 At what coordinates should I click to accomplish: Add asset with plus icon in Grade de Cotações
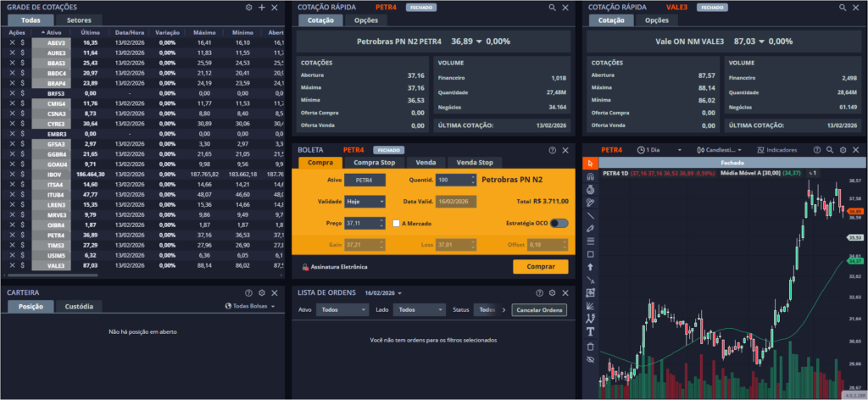click(x=262, y=8)
